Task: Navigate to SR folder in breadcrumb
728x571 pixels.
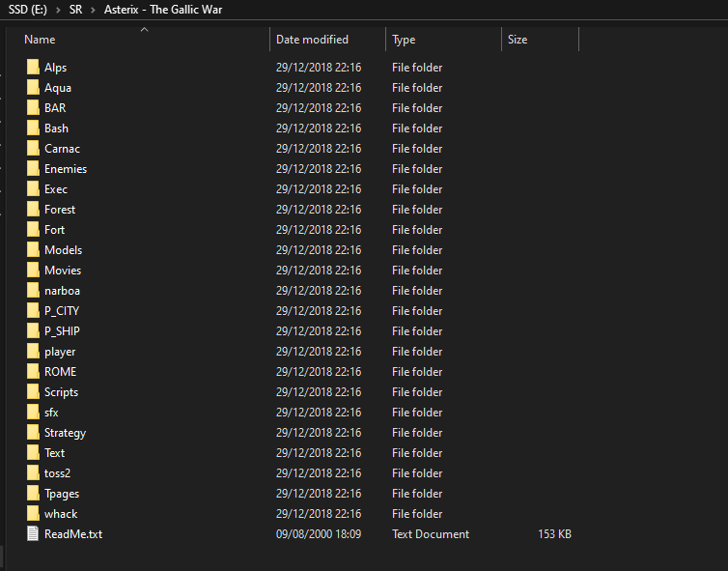Action: click(x=75, y=10)
